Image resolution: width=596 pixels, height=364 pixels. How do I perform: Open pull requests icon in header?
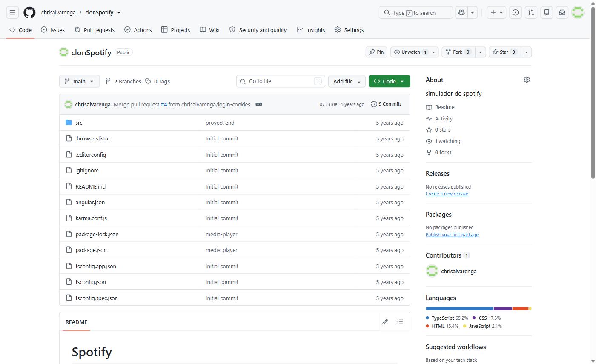(x=531, y=12)
